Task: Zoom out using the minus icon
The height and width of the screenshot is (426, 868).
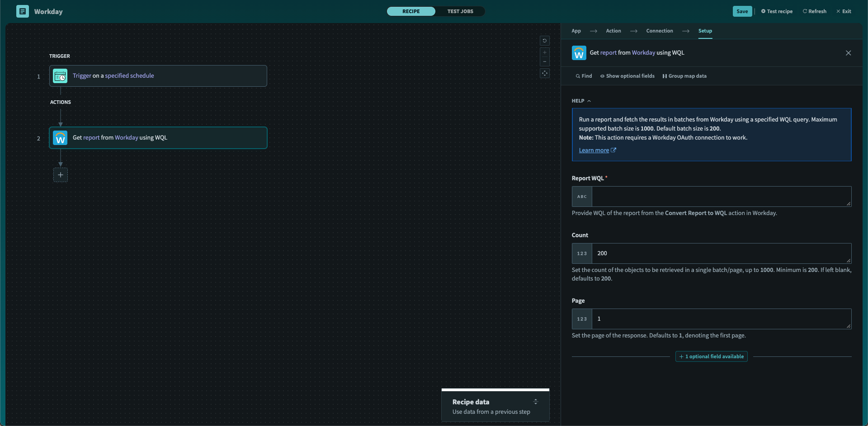Action: click(x=545, y=62)
